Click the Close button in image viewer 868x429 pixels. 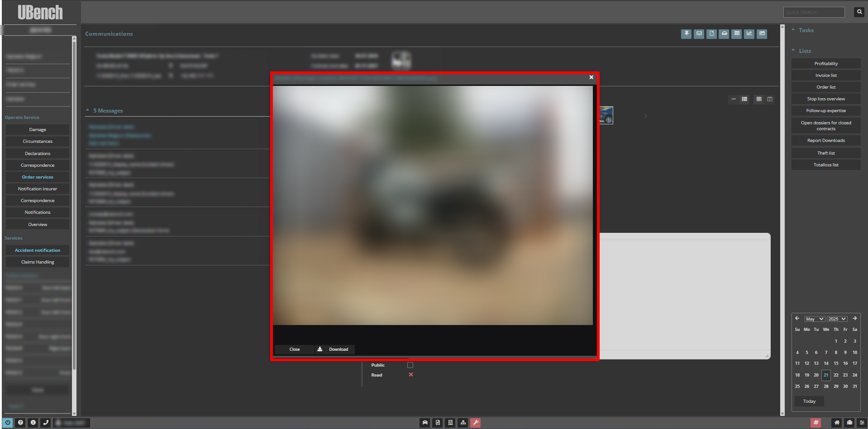pyautogui.click(x=295, y=349)
